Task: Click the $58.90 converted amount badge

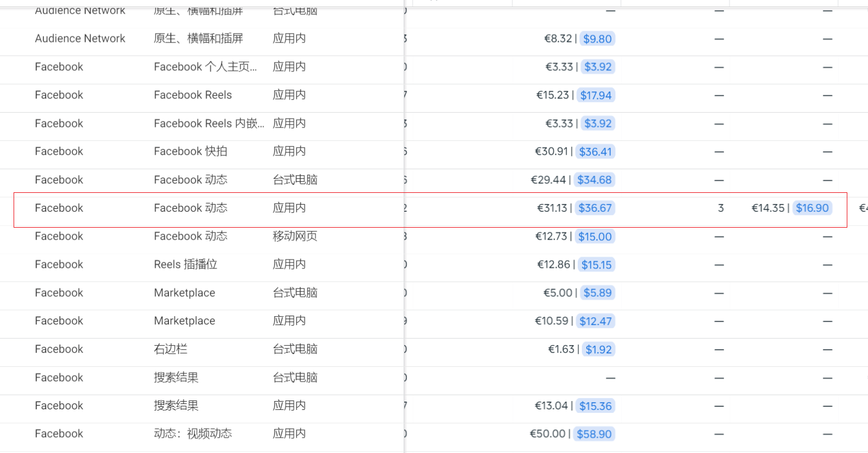Action: (x=594, y=434)
